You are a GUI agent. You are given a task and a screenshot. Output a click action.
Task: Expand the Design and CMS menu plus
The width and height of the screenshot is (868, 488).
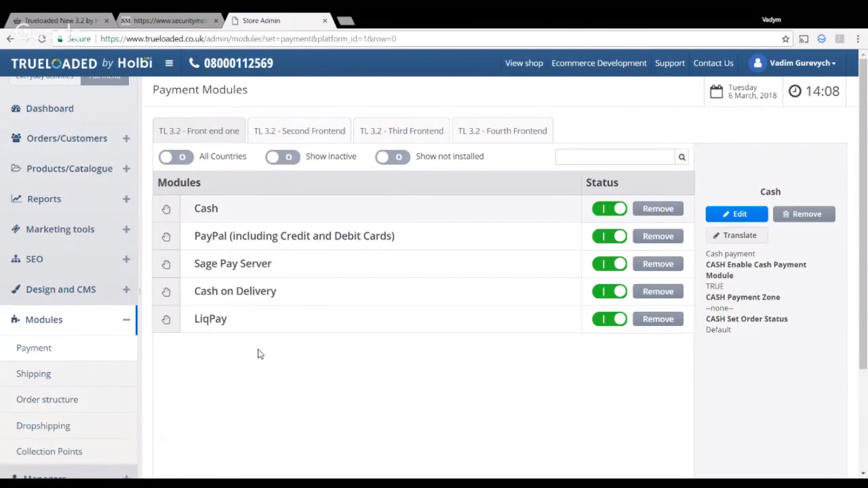coord(126,290)
